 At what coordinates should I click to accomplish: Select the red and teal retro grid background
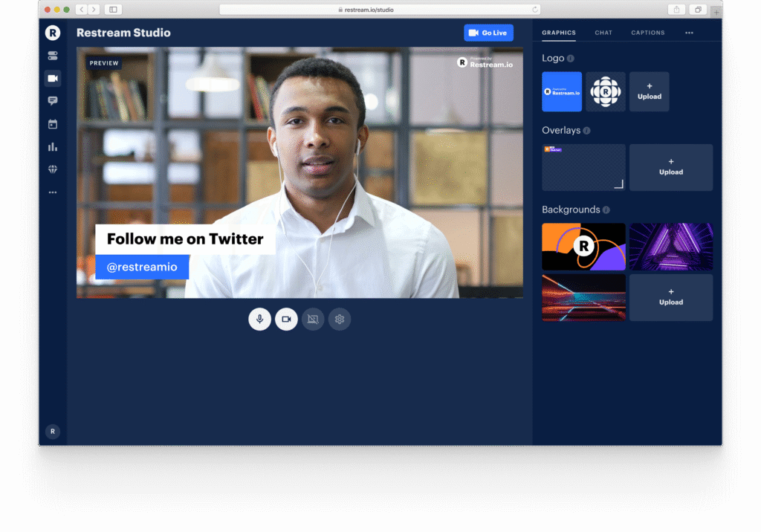tap(583, 297)
